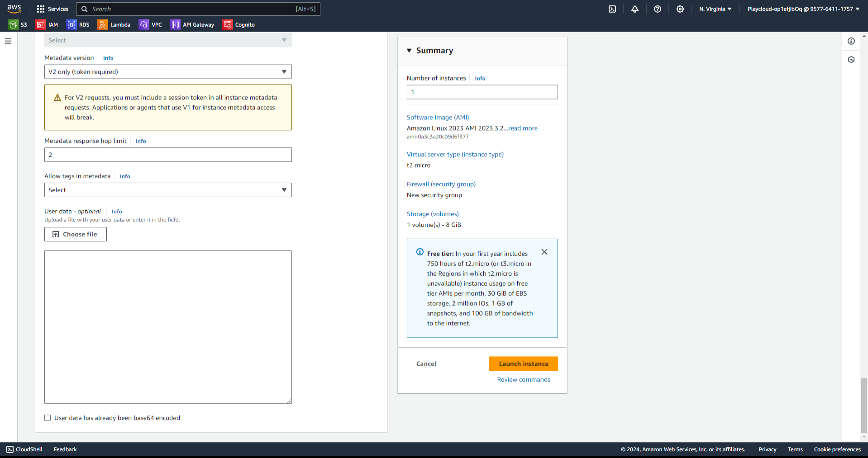
Task: Open the Lambda service shortcut
Action: coord(114,25)
